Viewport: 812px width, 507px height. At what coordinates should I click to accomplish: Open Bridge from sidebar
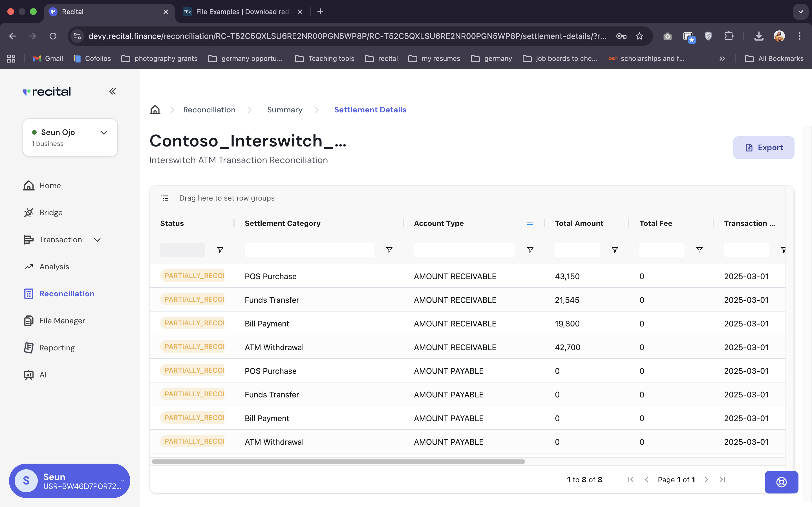coord(51,213)
